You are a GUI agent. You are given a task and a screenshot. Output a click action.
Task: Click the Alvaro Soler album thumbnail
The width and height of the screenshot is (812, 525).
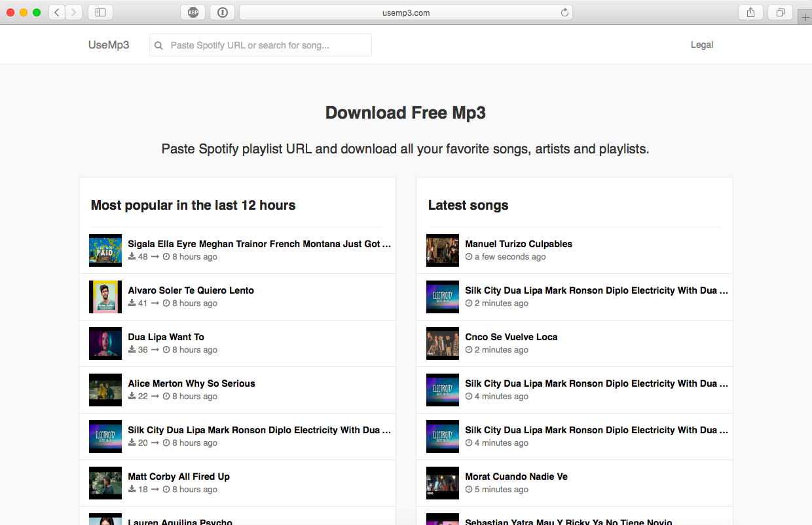(x=105, y=296)
